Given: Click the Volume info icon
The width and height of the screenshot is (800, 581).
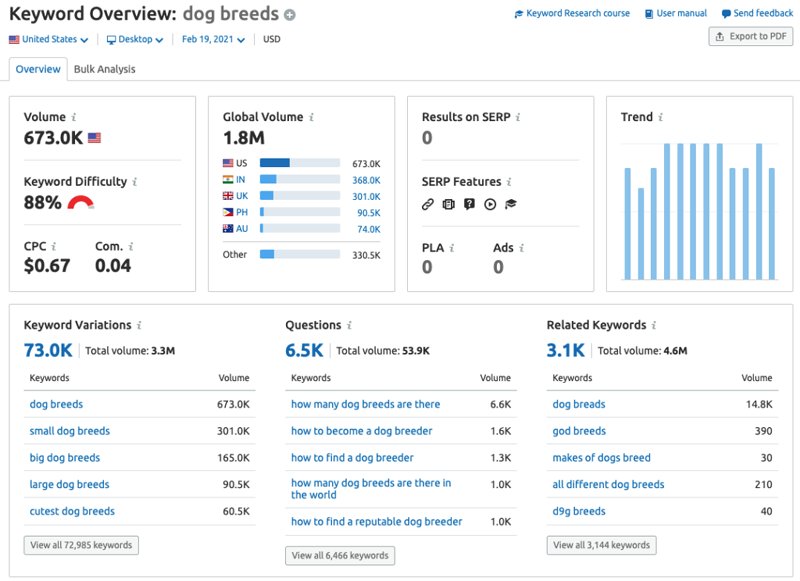Looking at the screenshot, I should pos(74,117).
